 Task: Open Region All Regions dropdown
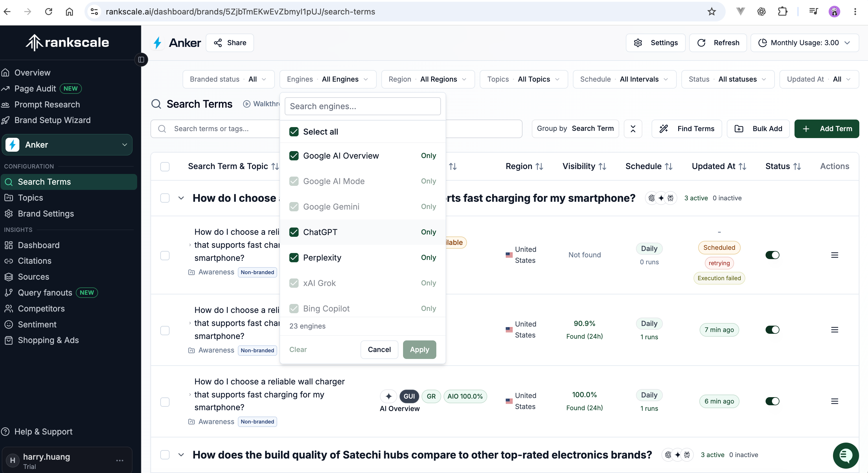click(x=428, y=79)
